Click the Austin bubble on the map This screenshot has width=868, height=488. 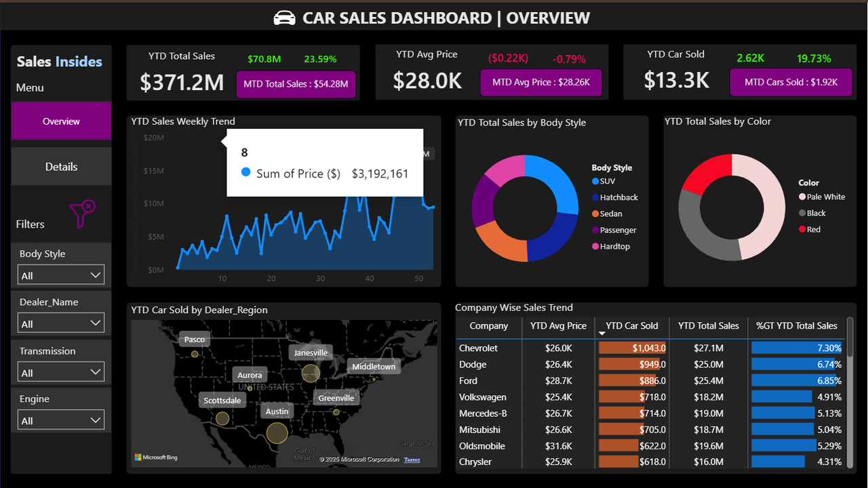click(277, 432)
